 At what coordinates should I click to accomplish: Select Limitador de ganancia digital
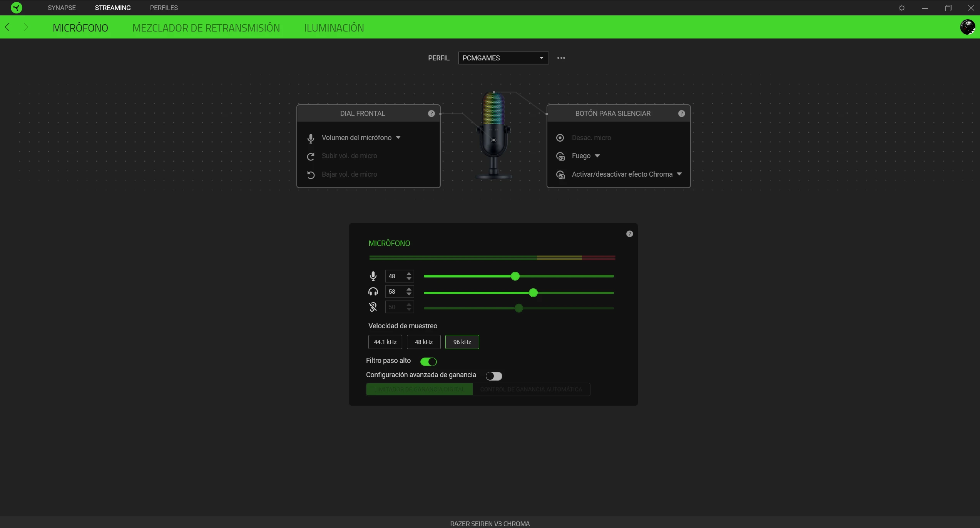pyautogui.click(x=419, y=389)
